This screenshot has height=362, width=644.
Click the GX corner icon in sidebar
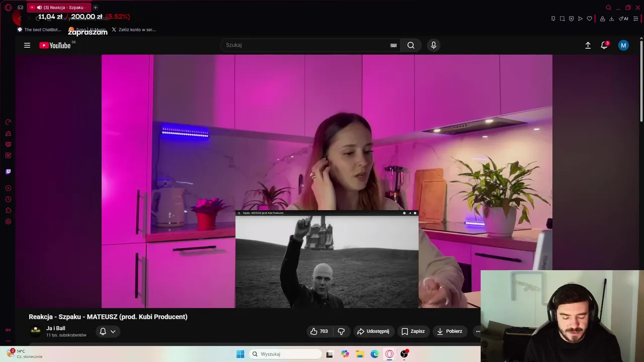coord(8,330)
